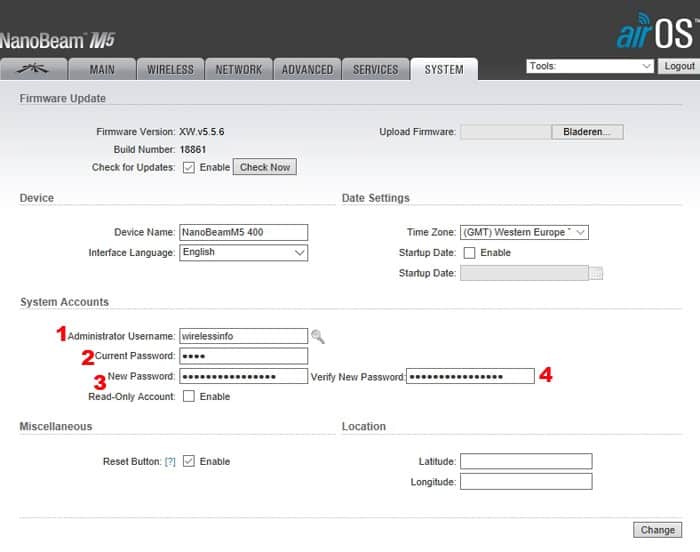Viewport: 700px width, 552px height.
Task: Click the airOS logo
Action: 656,30
